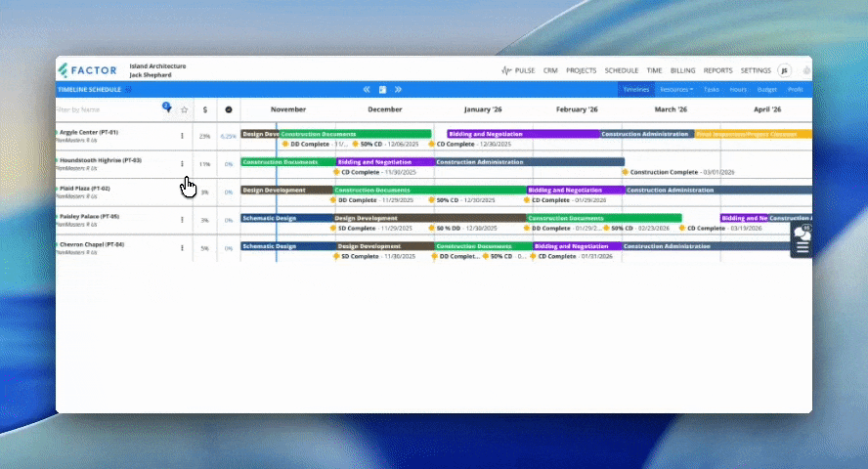Switch to the Profit tab
Viewport: 868px width, 469px height.
point(796,89)
